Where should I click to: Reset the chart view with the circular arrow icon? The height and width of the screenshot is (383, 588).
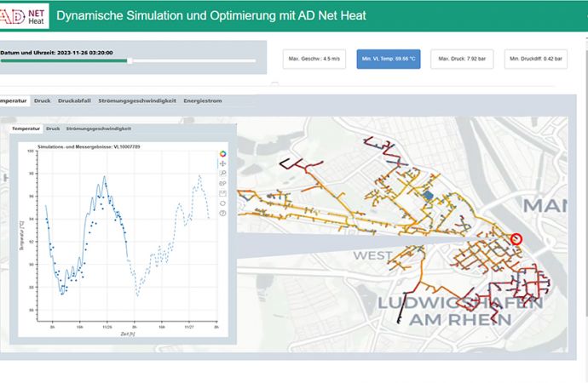coord(222,203)
